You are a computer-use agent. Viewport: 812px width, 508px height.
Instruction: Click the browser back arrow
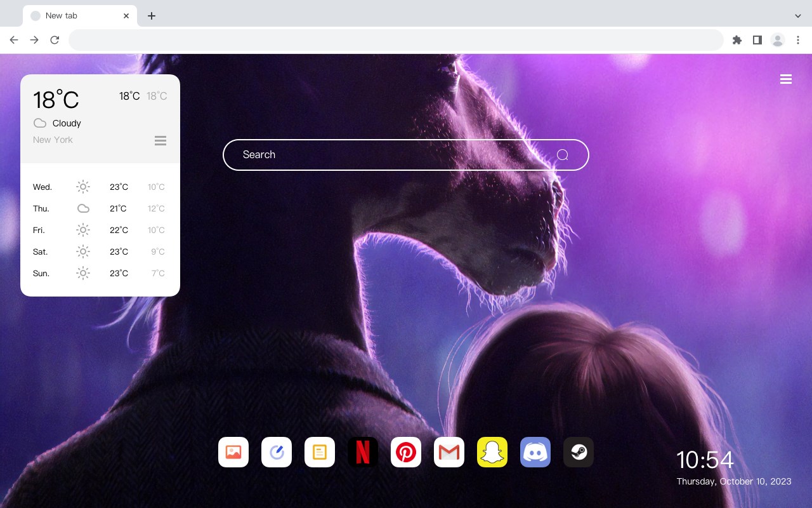pyautogui.click(x=14, y=40)
